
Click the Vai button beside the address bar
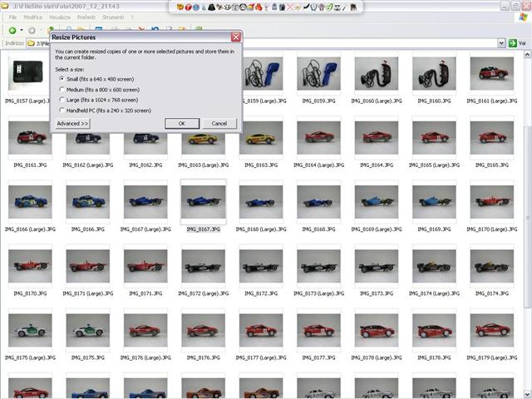517,43
